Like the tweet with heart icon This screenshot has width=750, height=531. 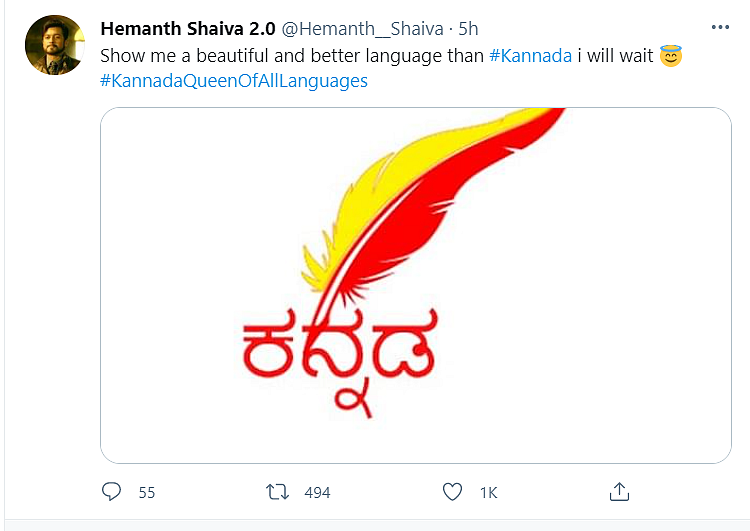452,492
